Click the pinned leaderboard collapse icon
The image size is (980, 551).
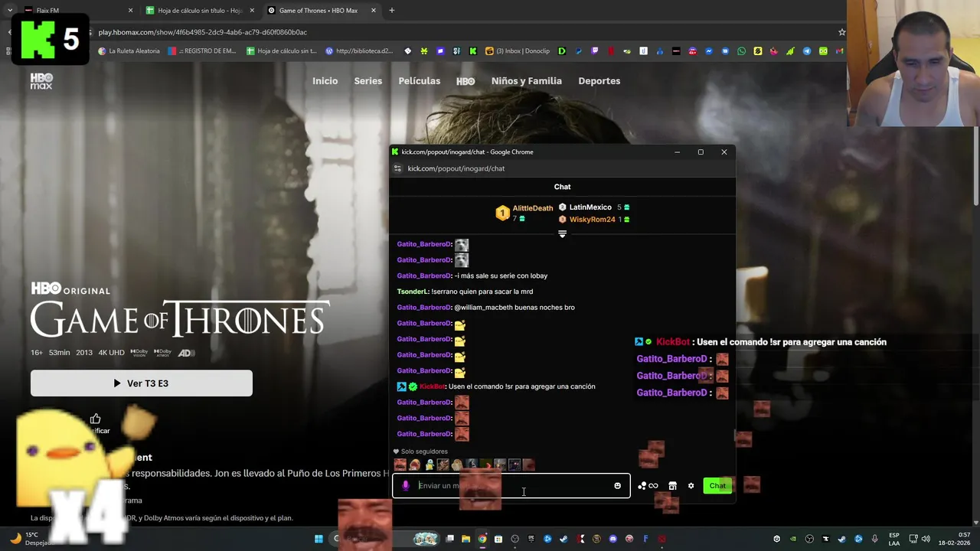562,234
